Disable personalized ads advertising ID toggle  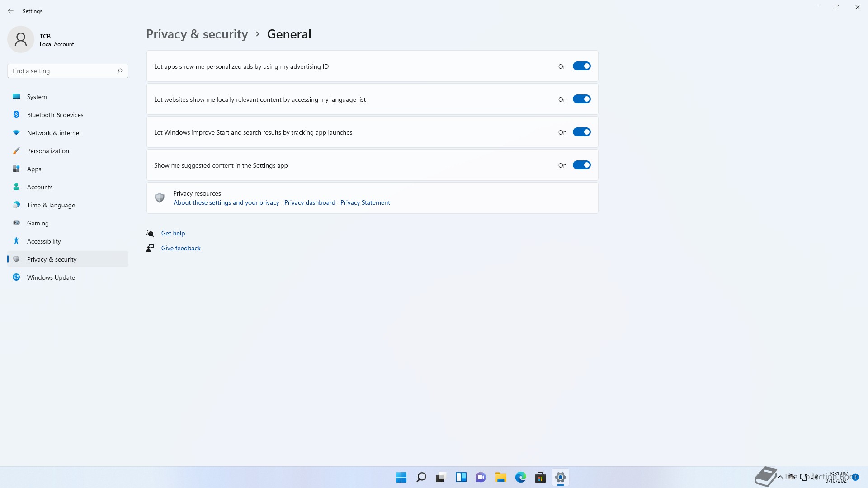pyautogui.click(x=581, y=66)
